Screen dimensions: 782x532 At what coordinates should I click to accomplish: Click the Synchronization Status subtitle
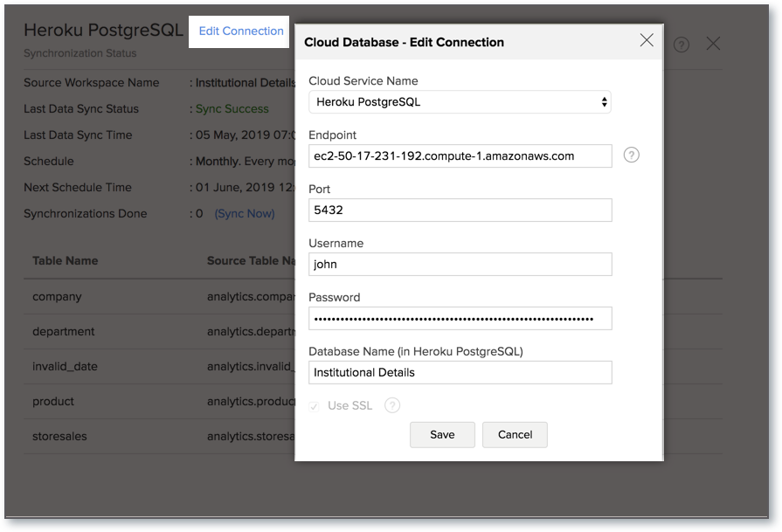point(80,53)
